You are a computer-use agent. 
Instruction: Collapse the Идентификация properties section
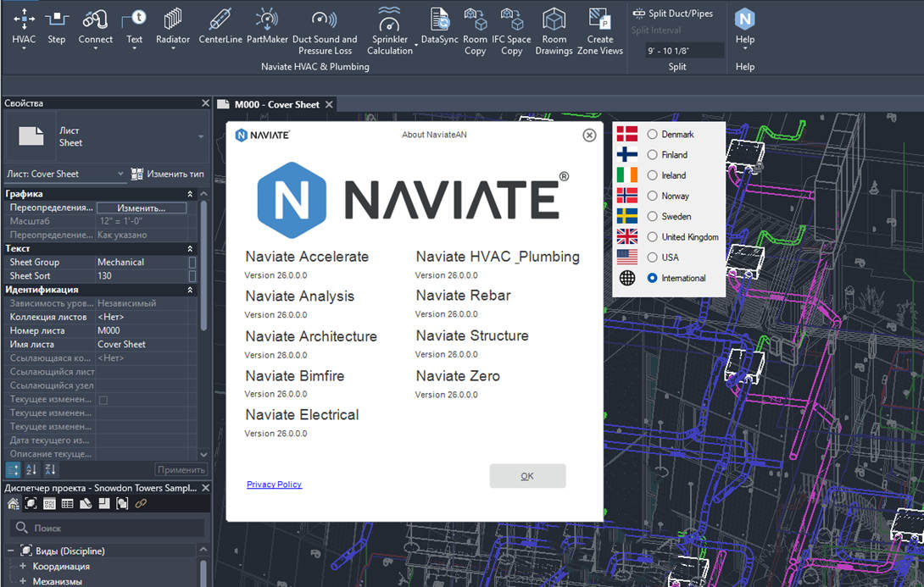pos(190,290)
